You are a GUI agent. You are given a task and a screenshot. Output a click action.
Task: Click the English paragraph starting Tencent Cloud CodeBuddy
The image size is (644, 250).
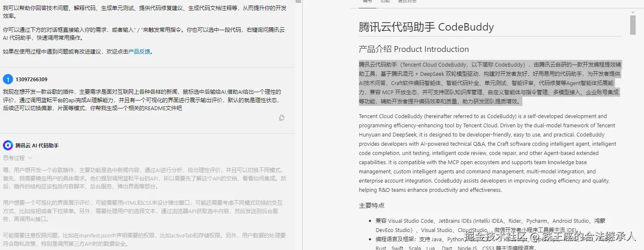[x=488, y=153]
